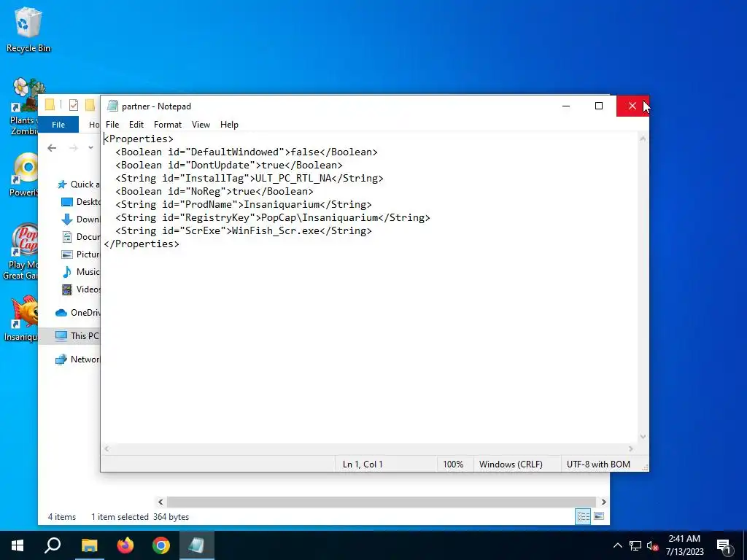Click the NoReg line in the text

click(214, 192)
